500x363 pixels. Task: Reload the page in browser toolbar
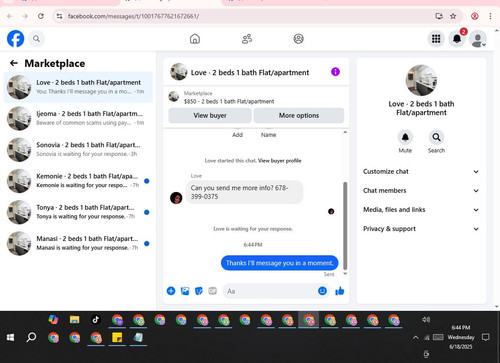click(41, 16)
